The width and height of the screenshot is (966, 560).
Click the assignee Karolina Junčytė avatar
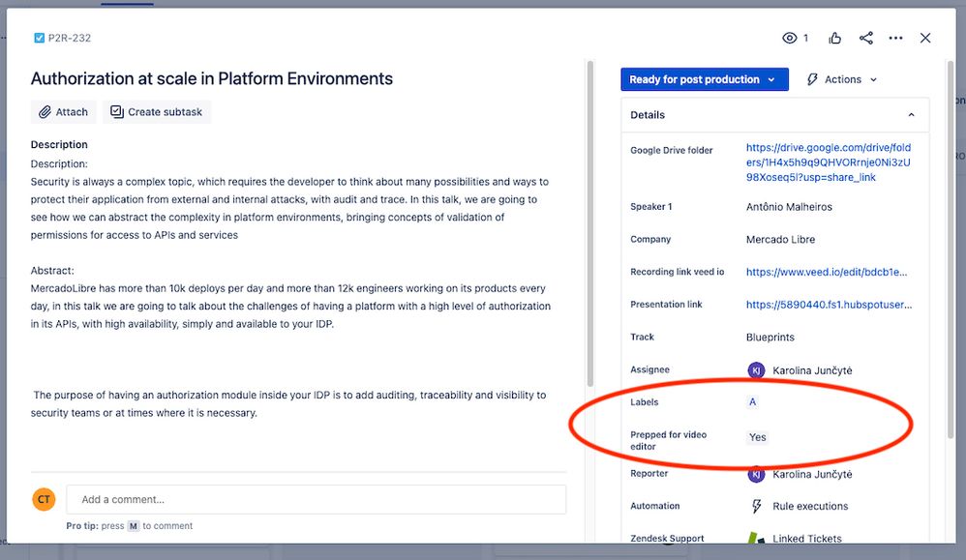(x=756, y=370)
